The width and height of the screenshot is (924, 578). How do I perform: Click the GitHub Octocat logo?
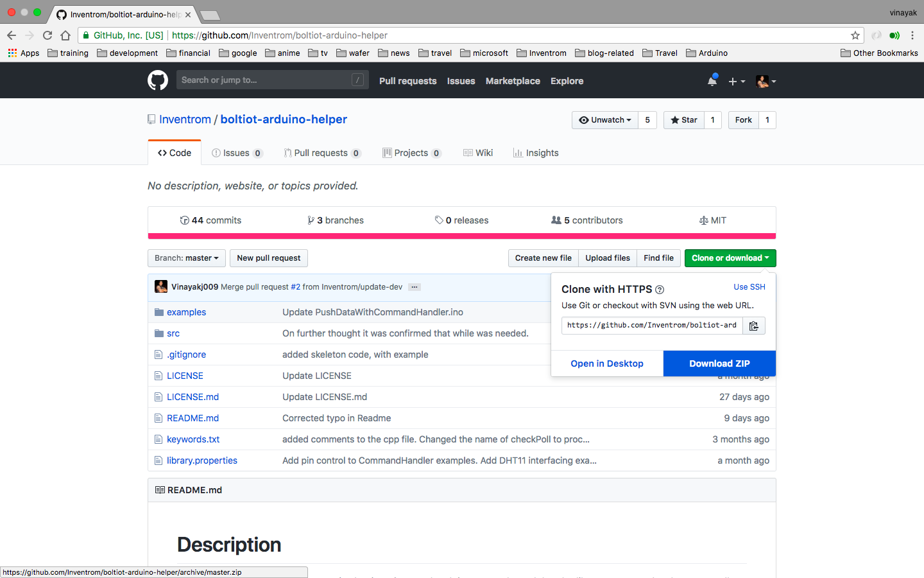point(157,80)
